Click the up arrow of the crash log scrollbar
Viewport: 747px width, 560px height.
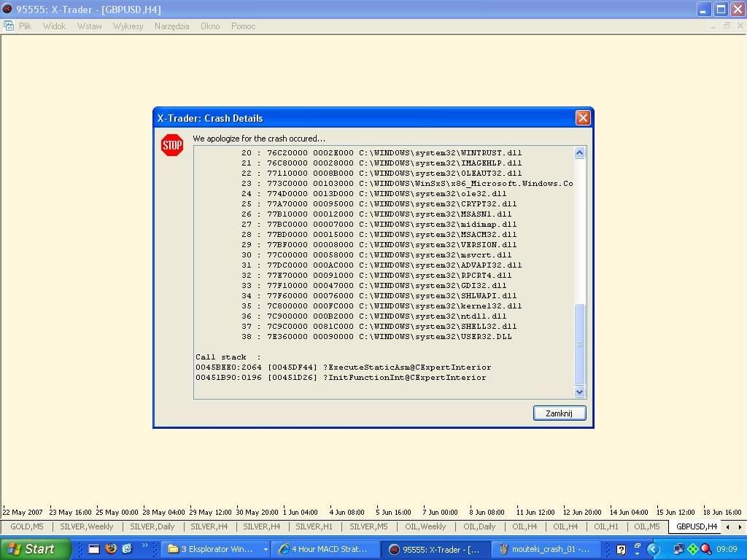tap(579, 152)
